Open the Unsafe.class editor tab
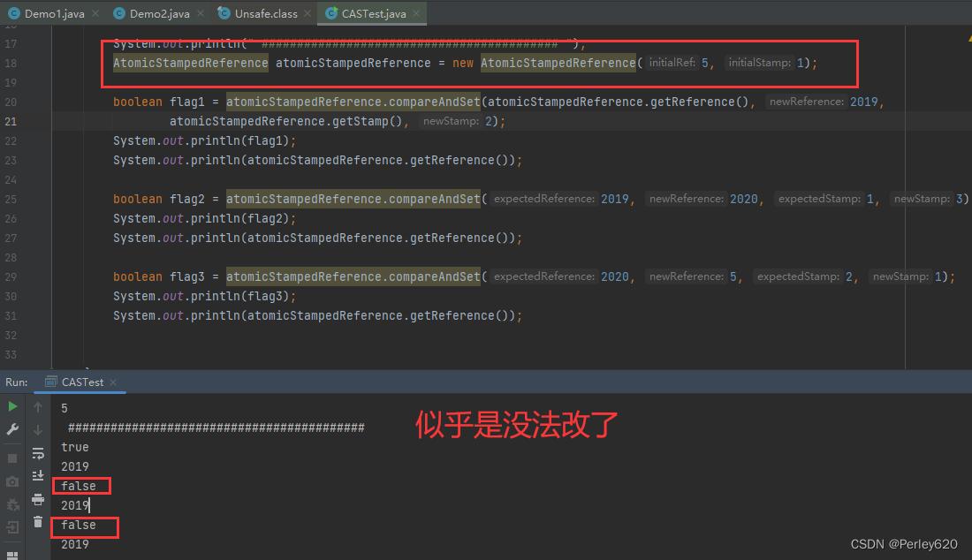972x560 pixels. pos(266,13)
